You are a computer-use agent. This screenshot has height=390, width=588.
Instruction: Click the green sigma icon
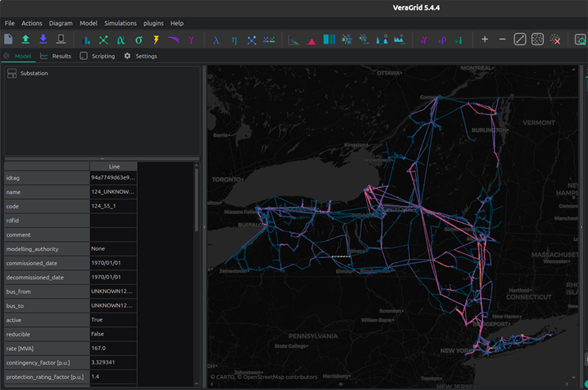point(139,40)
